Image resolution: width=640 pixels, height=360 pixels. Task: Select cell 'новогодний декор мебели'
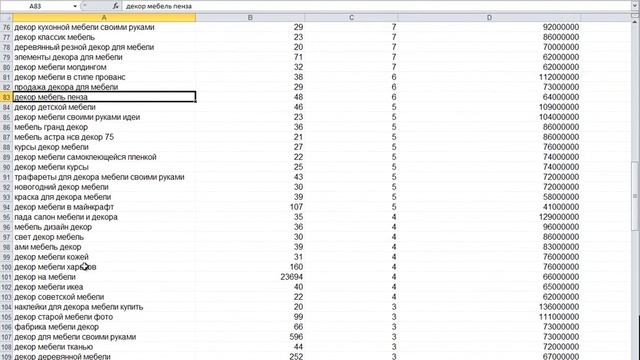pyautogui.click(x=104, y=187)
